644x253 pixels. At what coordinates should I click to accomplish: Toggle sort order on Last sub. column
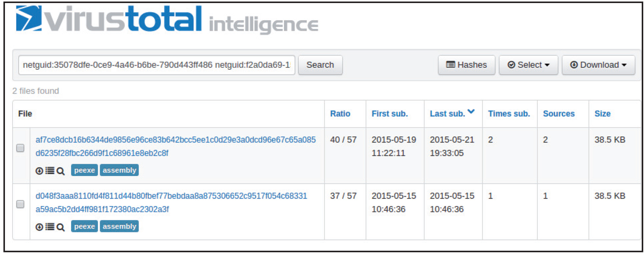click(x=452, y=113)
